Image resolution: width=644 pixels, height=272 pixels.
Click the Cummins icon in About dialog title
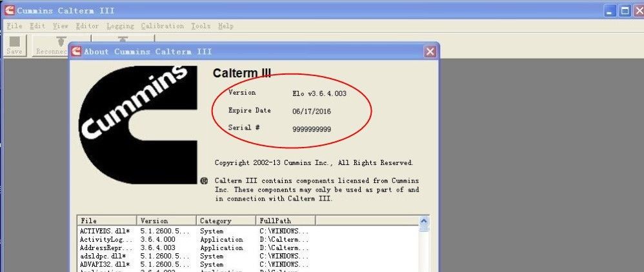(76, 52)
